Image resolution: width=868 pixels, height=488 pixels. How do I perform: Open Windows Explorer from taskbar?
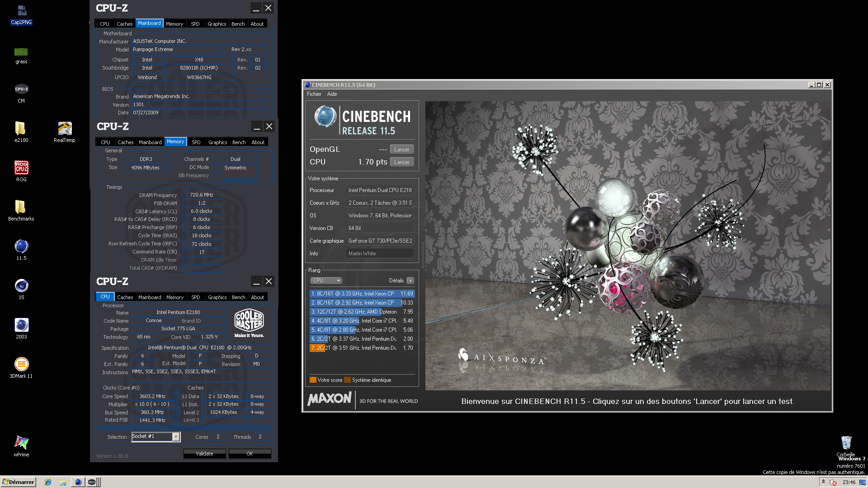tap(63, 482)
